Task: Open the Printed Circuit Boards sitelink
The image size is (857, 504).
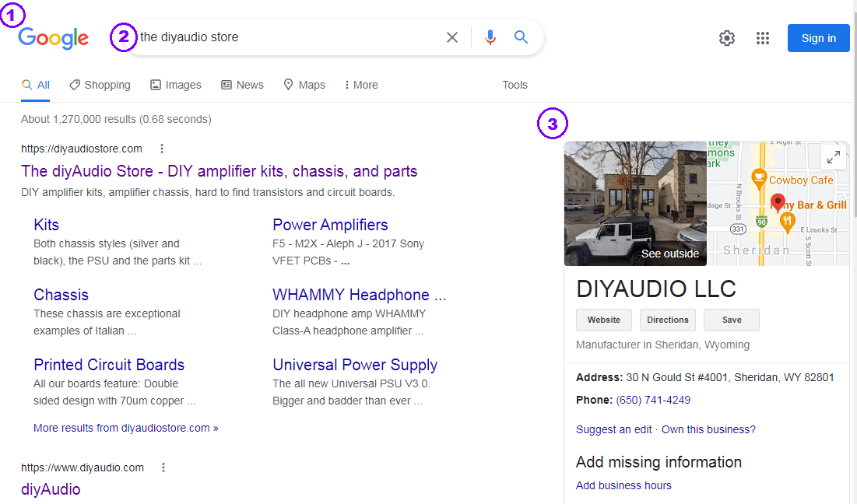Action: [x=109, y=365]
